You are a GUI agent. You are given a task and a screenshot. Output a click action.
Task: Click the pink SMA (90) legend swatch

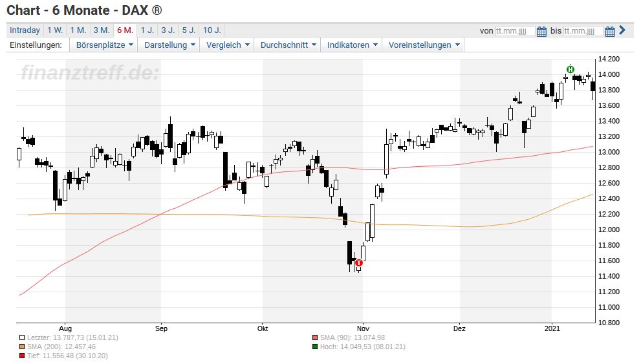[315, 338]
